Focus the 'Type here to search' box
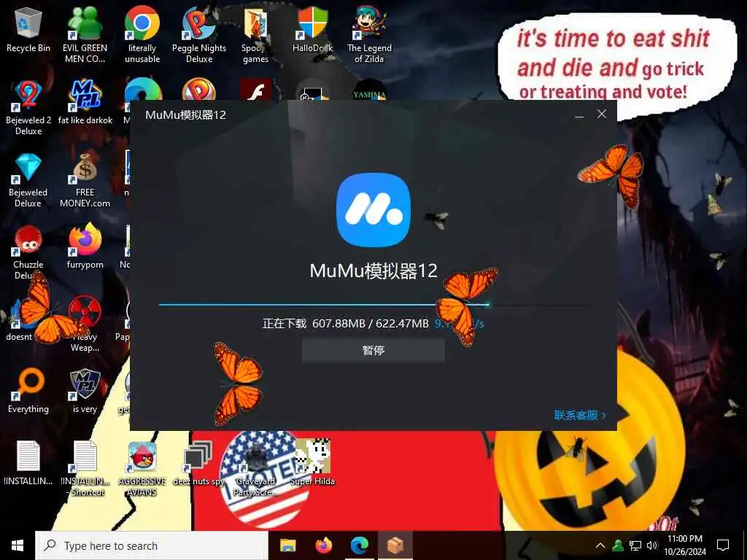This screenshot has height=560, width=747. tap(152, 545)
